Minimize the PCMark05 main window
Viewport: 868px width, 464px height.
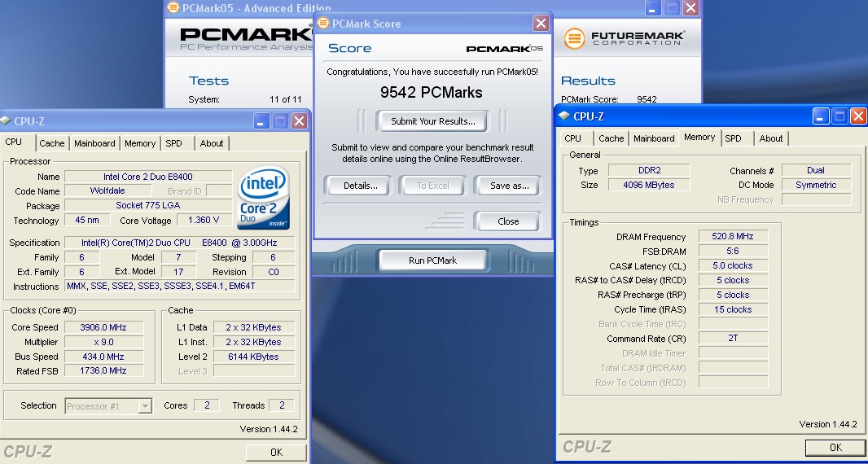[x=653, y=8]
